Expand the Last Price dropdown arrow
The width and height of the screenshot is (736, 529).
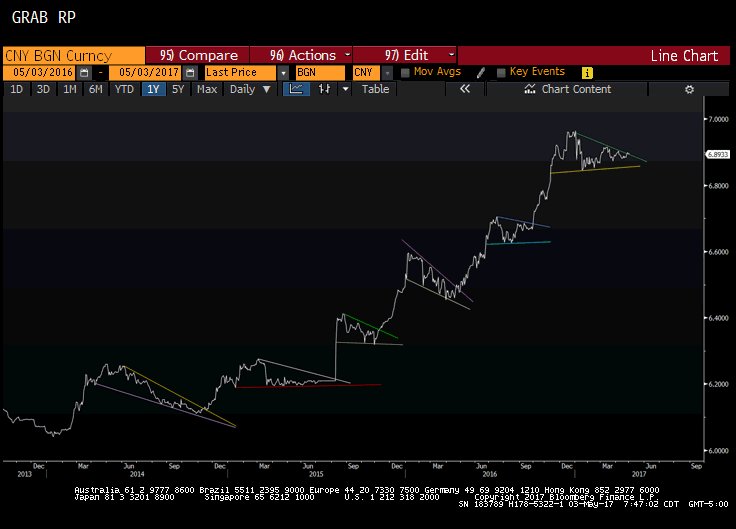(x=283, y=73)
